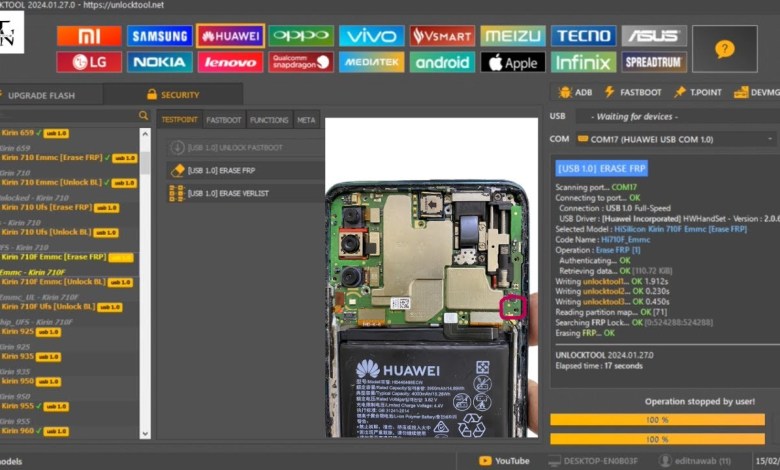Select the Qualcomm Snapdragon chipset tile
Screen dimensions: 780x470
coord(301,62)
